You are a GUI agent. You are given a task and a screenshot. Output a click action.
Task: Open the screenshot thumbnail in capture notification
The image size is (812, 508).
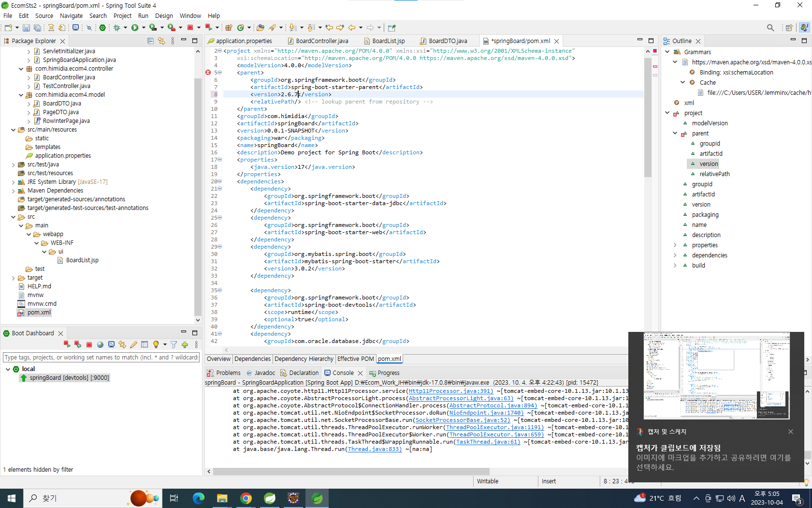click(716, 376)
